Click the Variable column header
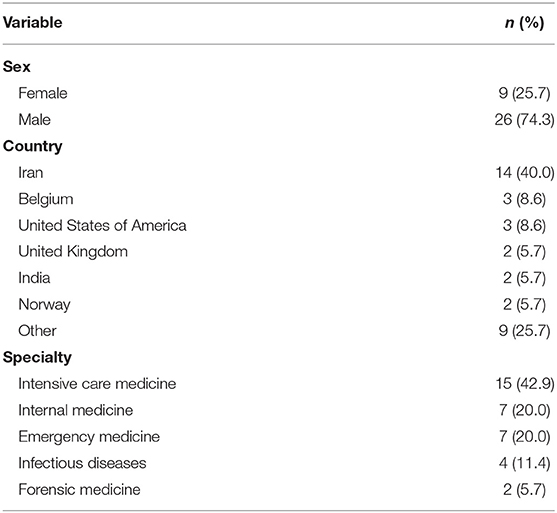This screenshot has width=557, height=513. 33,23
